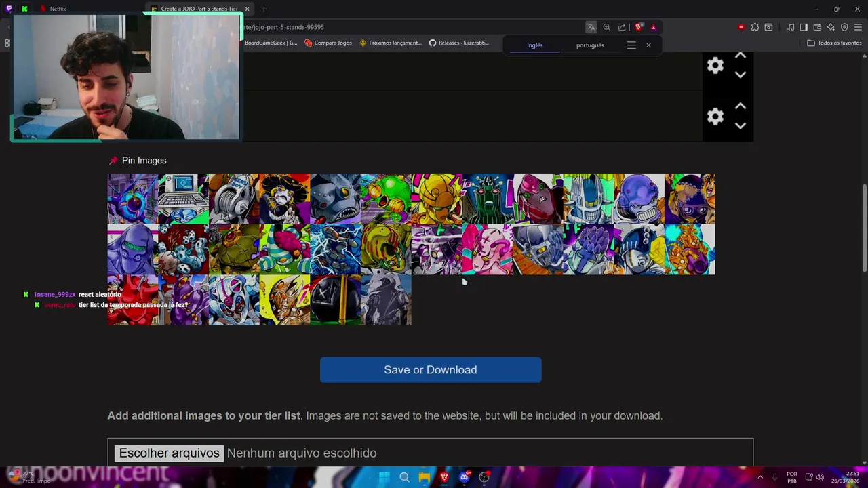Open the Todos os favoritos folder

coord(834,43)
